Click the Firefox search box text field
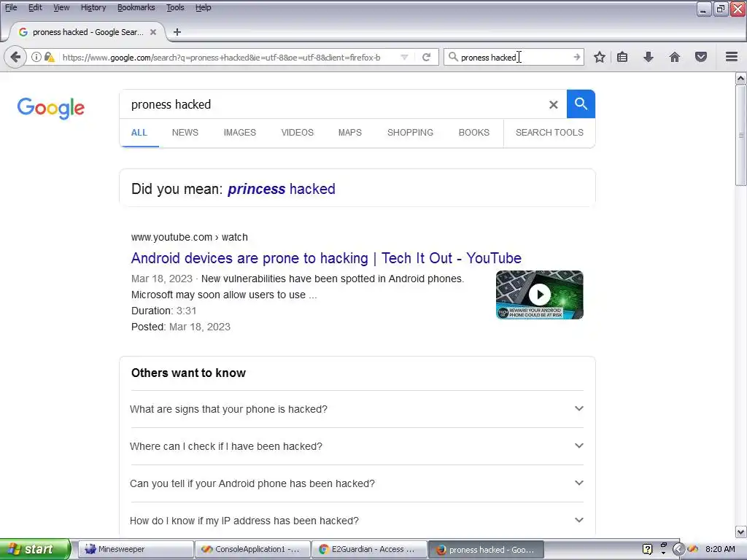The height and width of the screenshot is (560, 747). click(x=514, y=57)
